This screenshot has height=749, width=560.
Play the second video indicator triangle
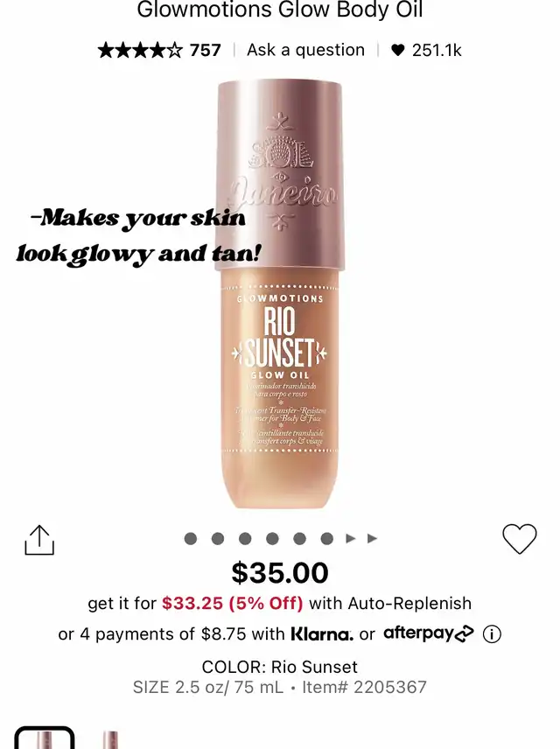point(372,539)
